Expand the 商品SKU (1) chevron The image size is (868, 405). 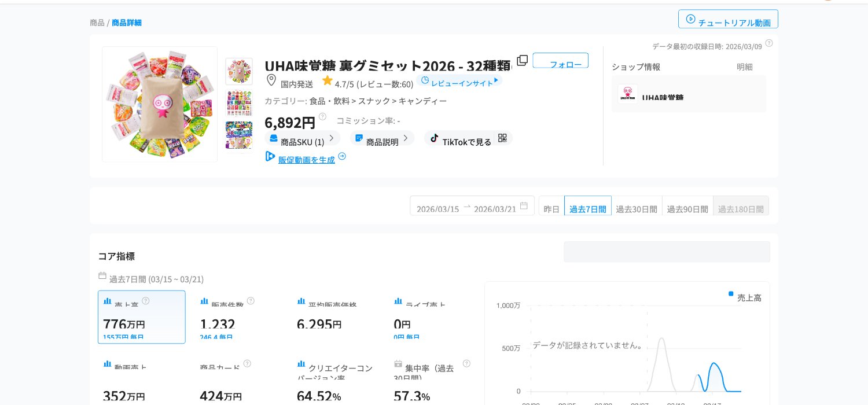[x=331, y=138]
